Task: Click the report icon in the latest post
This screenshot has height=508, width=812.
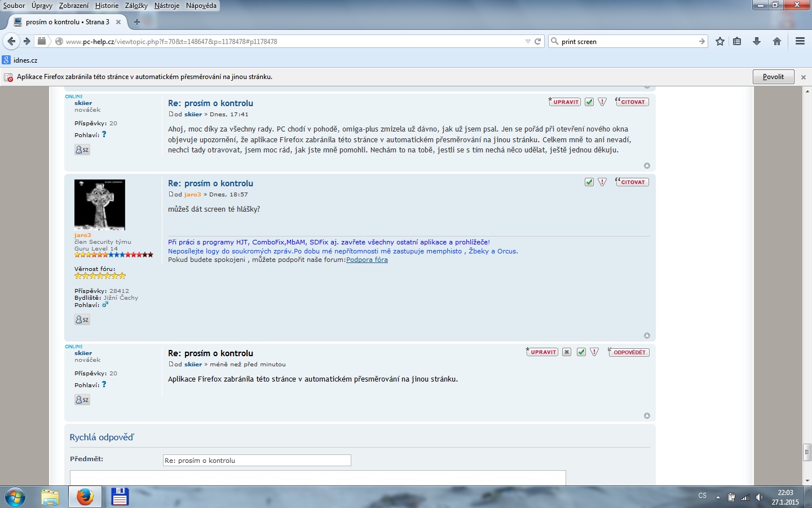Action: tap(594, 352)
